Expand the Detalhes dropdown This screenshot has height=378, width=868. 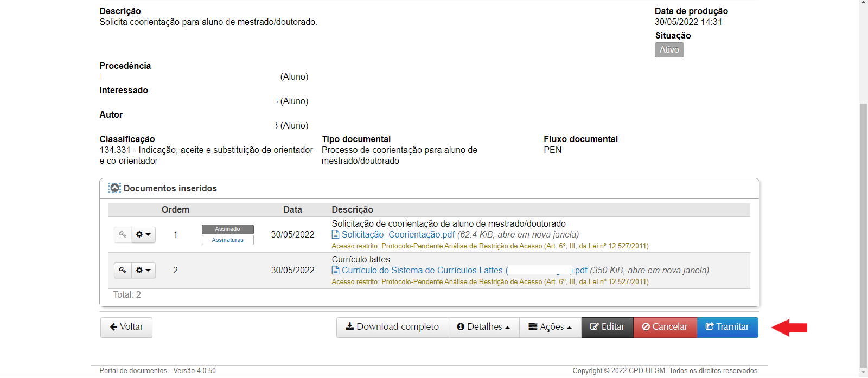[x=483, y=327]
